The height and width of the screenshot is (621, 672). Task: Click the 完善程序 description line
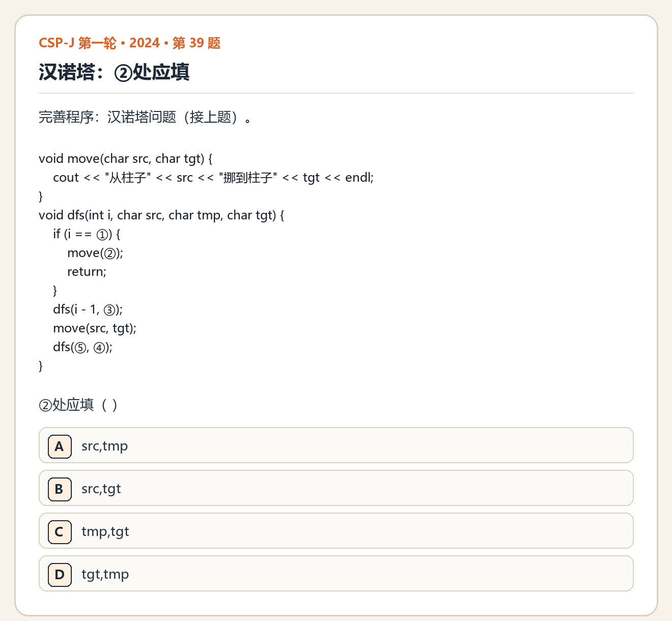(x=145, y=117)
